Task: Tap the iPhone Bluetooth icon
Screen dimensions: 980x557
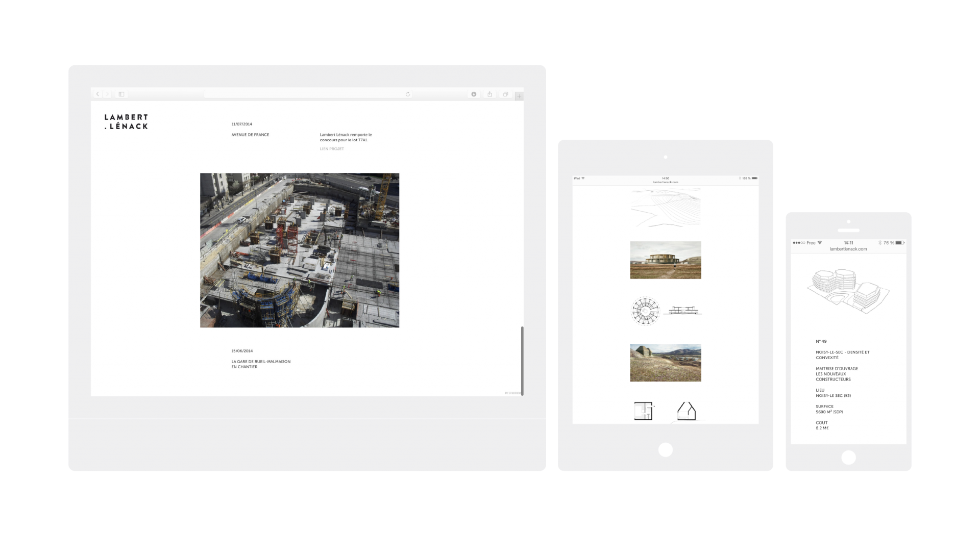Action: click(x=880, y=243)
